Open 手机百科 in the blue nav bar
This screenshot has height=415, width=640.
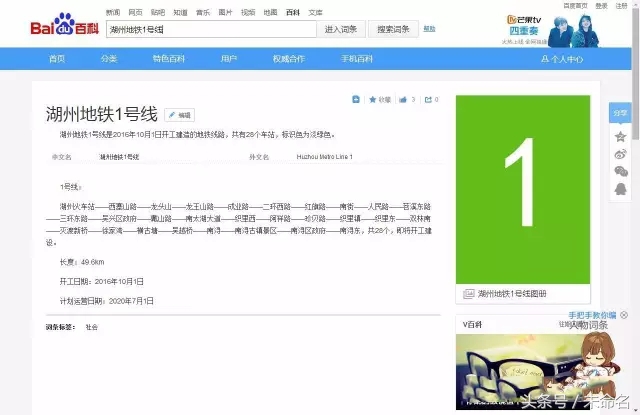coord(357,59)
